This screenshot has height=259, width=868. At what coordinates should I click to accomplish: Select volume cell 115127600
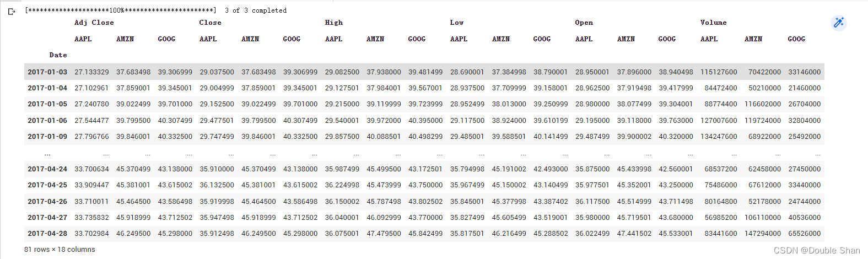point(719,72)
